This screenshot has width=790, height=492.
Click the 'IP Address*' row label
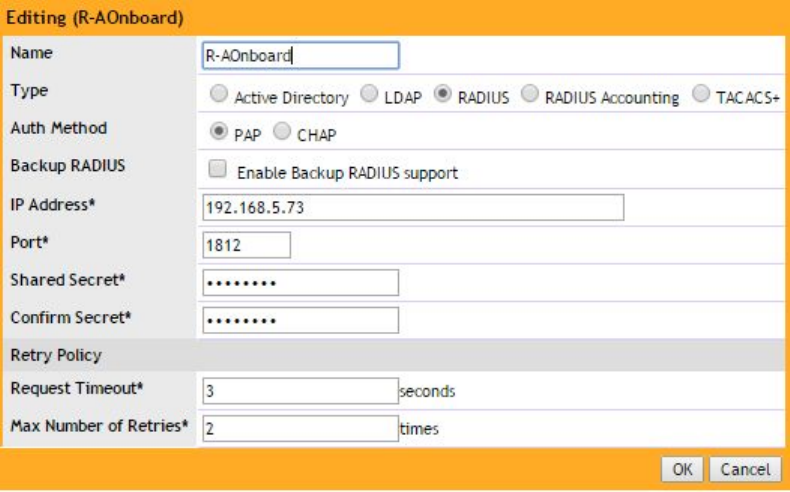click(x=53, y=205)
